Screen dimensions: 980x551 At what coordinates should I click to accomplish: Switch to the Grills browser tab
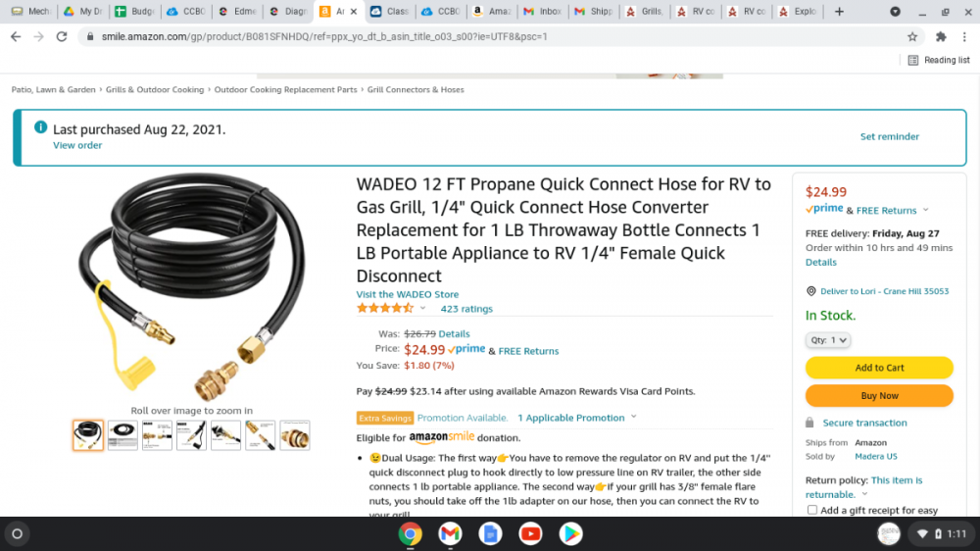pos(645,11)
